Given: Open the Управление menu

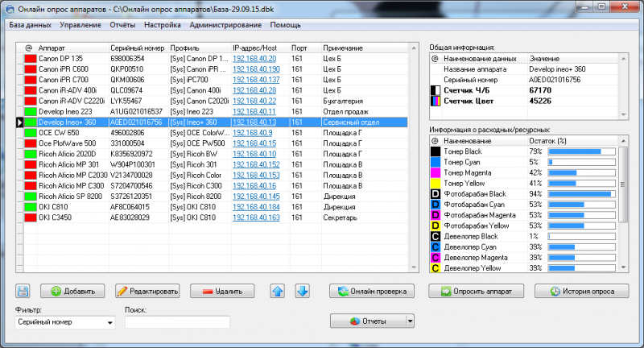Looking at the screenshot, I should [x=80, y=25].
